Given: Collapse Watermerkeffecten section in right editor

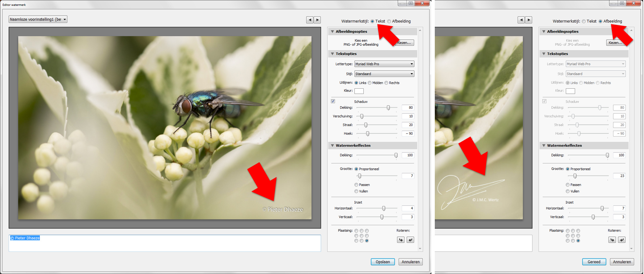Looking at the screenshot, I should coord(544,145).
